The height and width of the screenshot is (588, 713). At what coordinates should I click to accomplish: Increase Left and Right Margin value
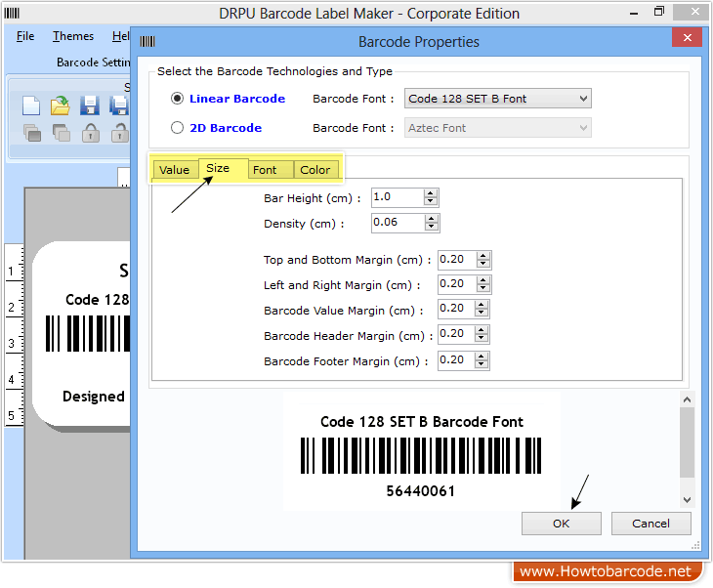click(482, 280)
